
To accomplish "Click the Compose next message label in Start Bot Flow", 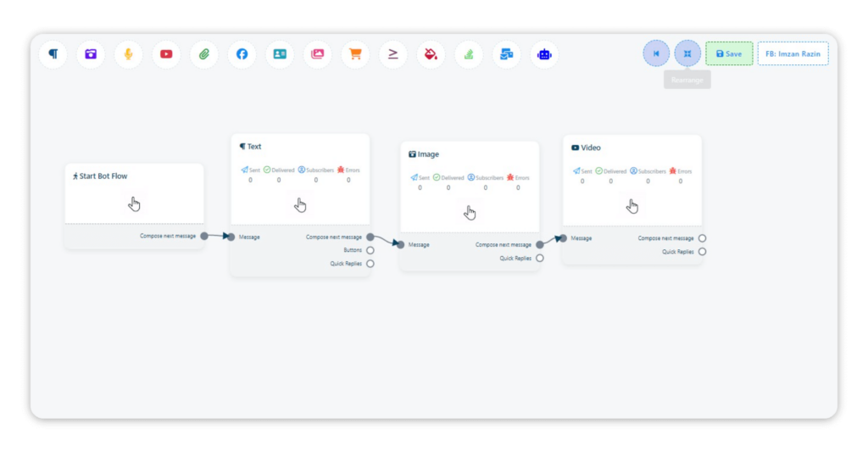I will pos(168,236).
